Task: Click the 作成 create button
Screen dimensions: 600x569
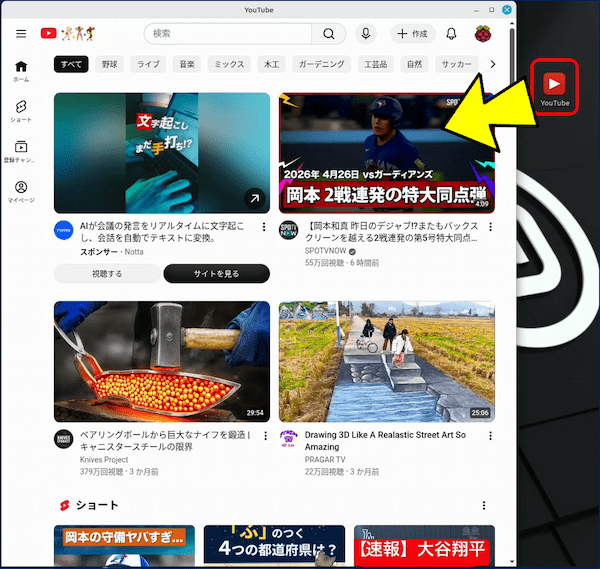Action: pos(413,34)
